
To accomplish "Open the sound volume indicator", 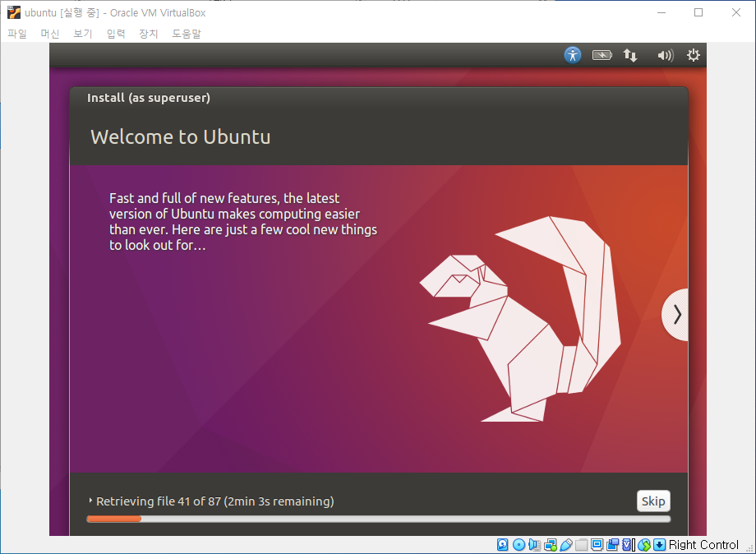I will coord(665,55).
